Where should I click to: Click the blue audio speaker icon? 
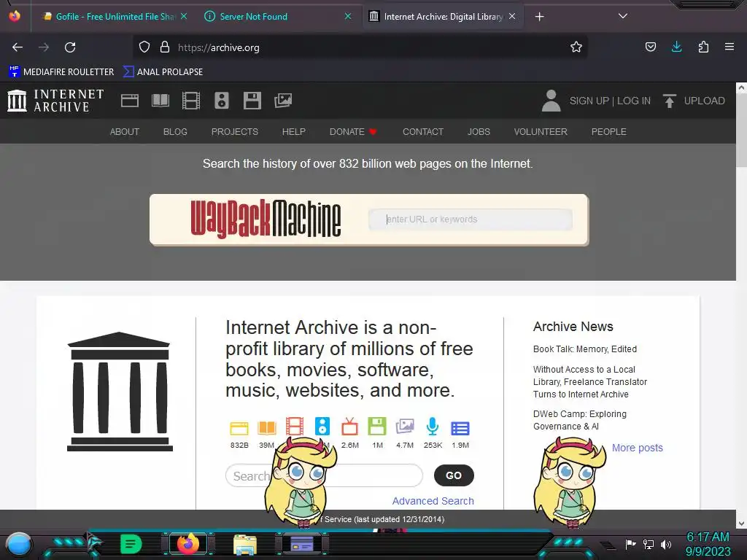tap(322, 426)
